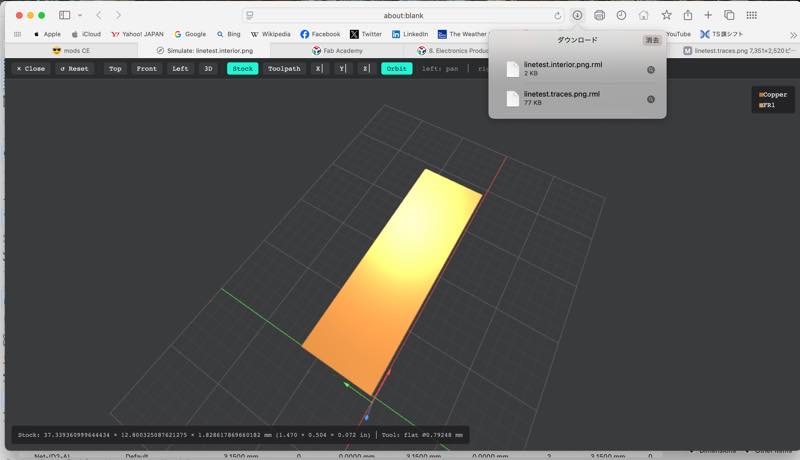The height and width of the screenshot is (460, 800).
Task: Toggle the Stock display
Action: (x=242, y=68)
